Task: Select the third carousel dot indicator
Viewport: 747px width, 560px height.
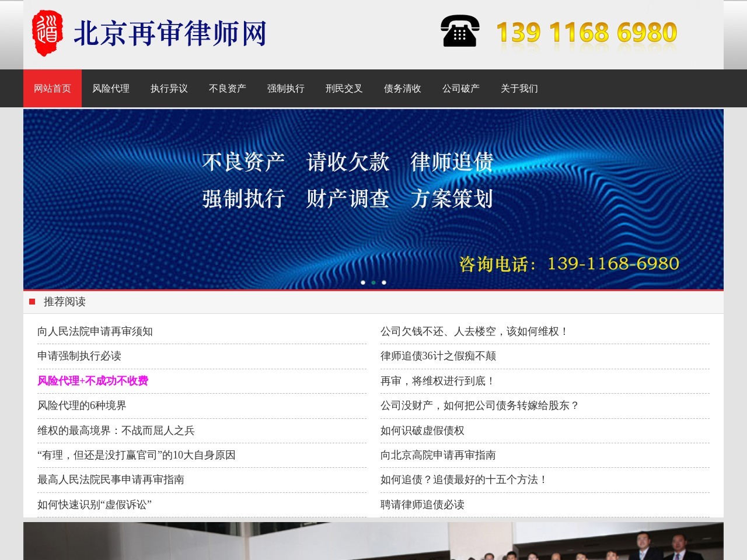Action: pyautogui.click(x=384, y=282)
